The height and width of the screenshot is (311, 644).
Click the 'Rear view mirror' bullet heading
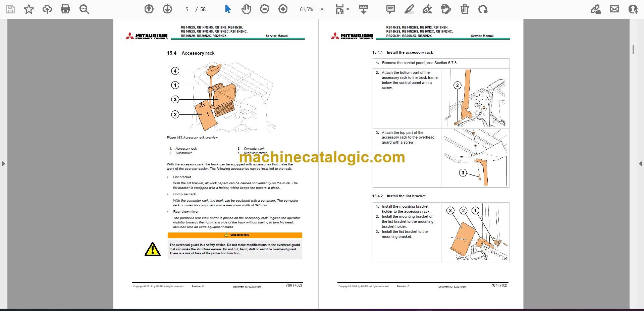click(x=186, y=212)
